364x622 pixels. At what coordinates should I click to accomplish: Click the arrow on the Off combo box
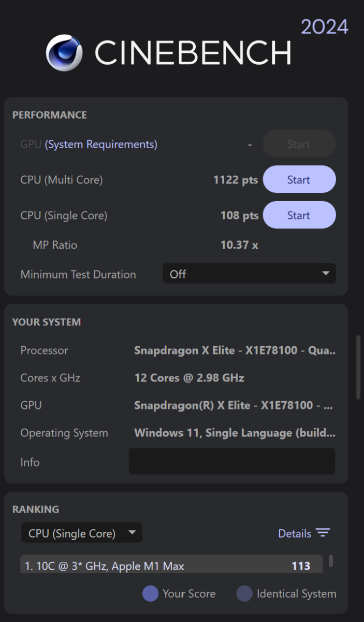tap(326, 274)
